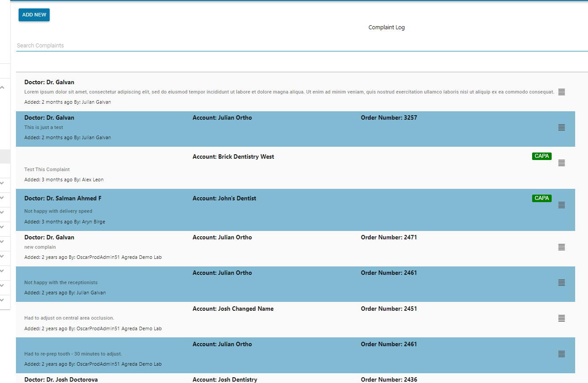The image size is (588, 383).
Task: Select 'Had to adjust on central area occlusion' entry
Action: (69, 318)
